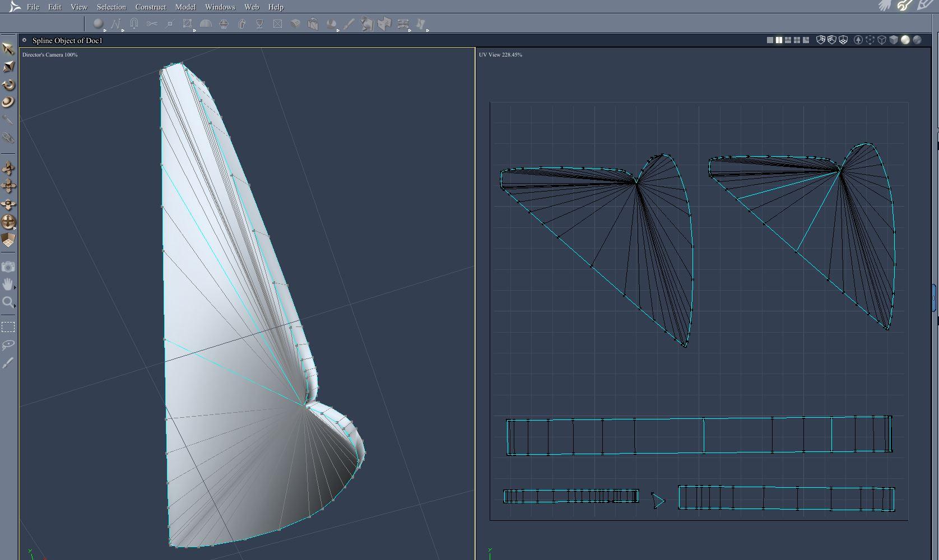Open the Selection menu
The height and width of the screenshot is (560, 939).
tap(111, 7)
